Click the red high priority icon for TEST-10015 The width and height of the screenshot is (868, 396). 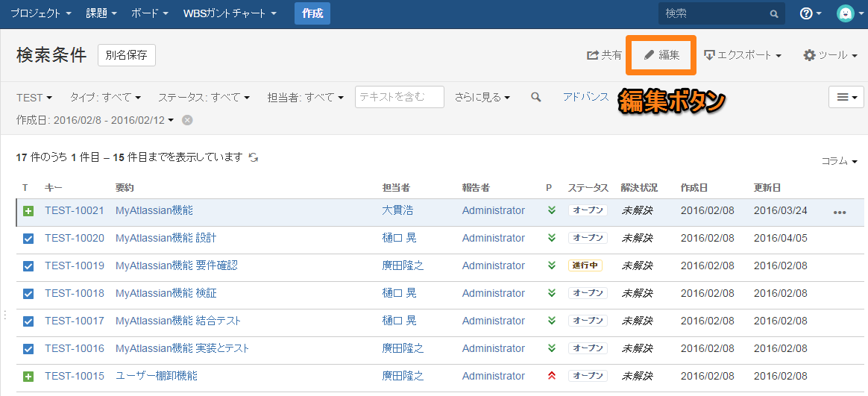click(551, 376)
